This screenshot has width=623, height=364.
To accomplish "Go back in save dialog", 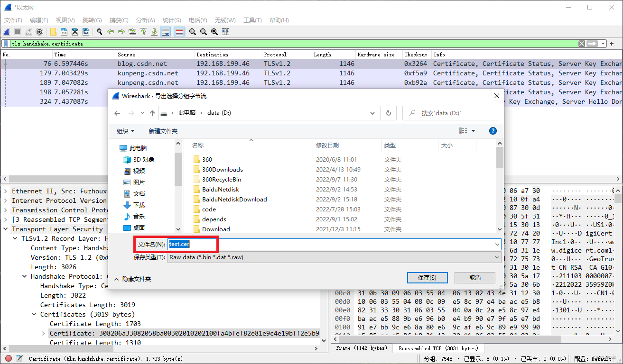I will click(118, 113).
